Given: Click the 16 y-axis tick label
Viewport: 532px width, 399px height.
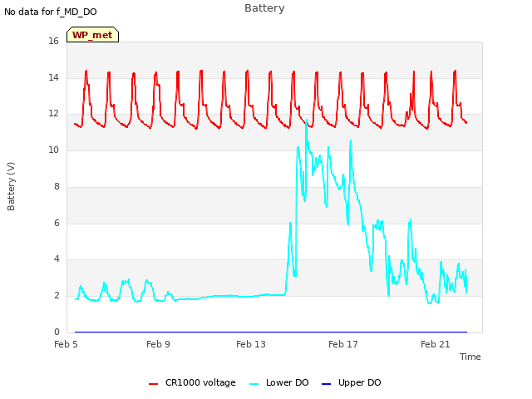Looking at the screenshot, I should (x=53, y=41).
